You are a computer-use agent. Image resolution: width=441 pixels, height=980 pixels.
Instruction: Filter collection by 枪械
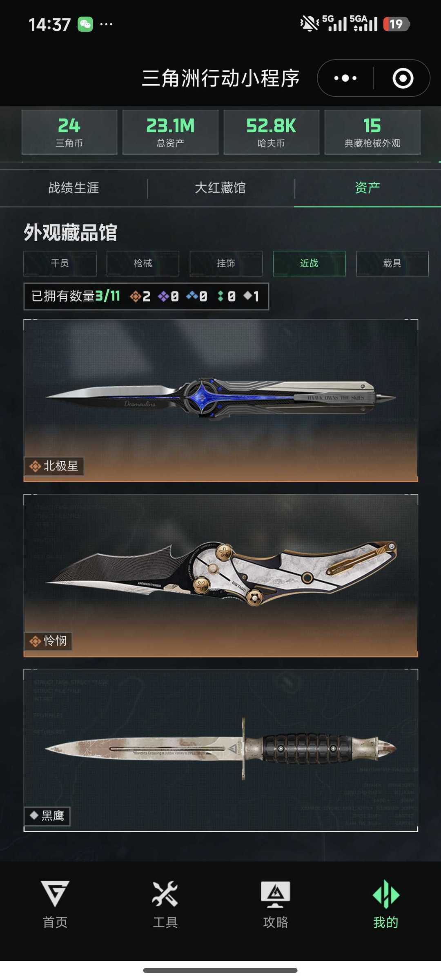click(x=143, y=263)
